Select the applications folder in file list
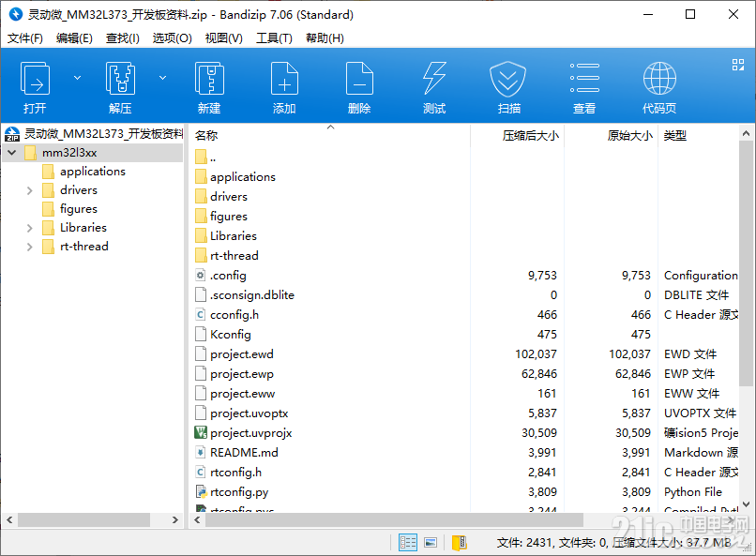The height and width of the screenshot is (556, 756). (x=235, y=177)
